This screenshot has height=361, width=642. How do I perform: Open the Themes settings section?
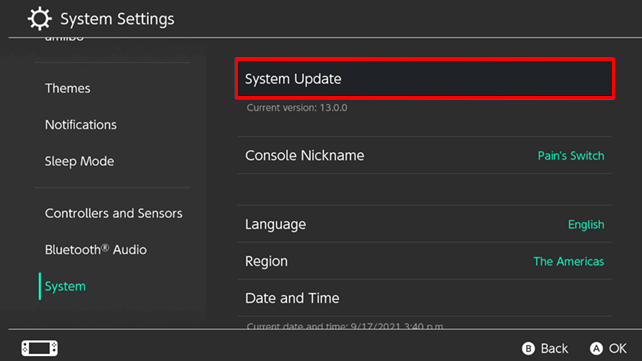[68, 88]
